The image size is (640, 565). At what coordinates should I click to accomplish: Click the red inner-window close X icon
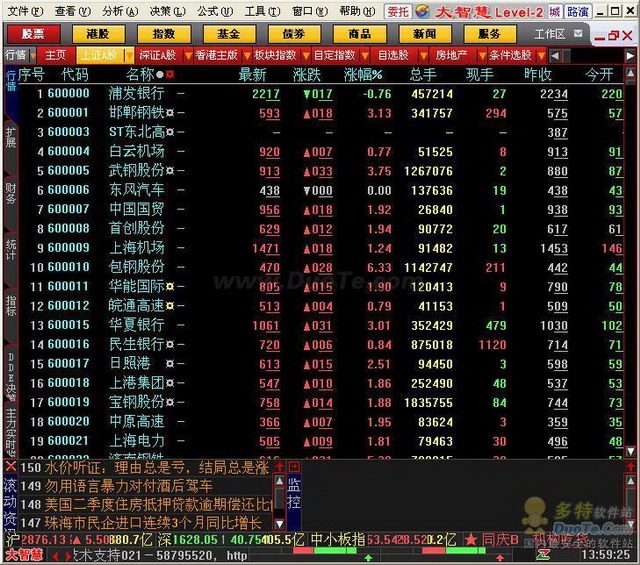[627, 36]
